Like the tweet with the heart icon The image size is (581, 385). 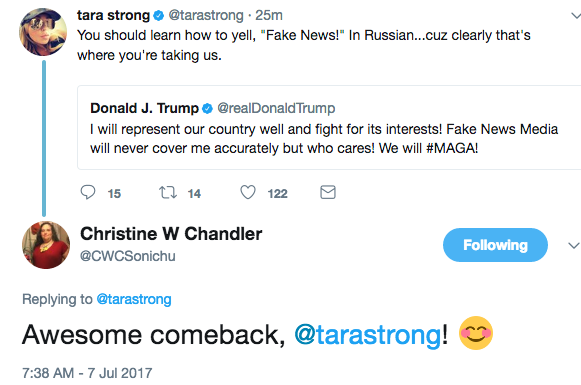[x=248, y=192]
